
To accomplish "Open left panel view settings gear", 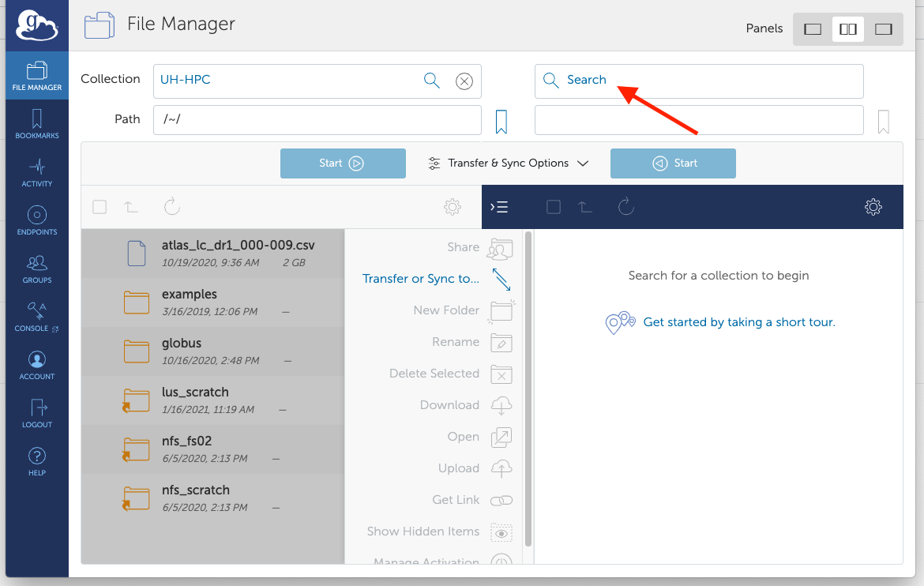I will [x=453, y=207].
